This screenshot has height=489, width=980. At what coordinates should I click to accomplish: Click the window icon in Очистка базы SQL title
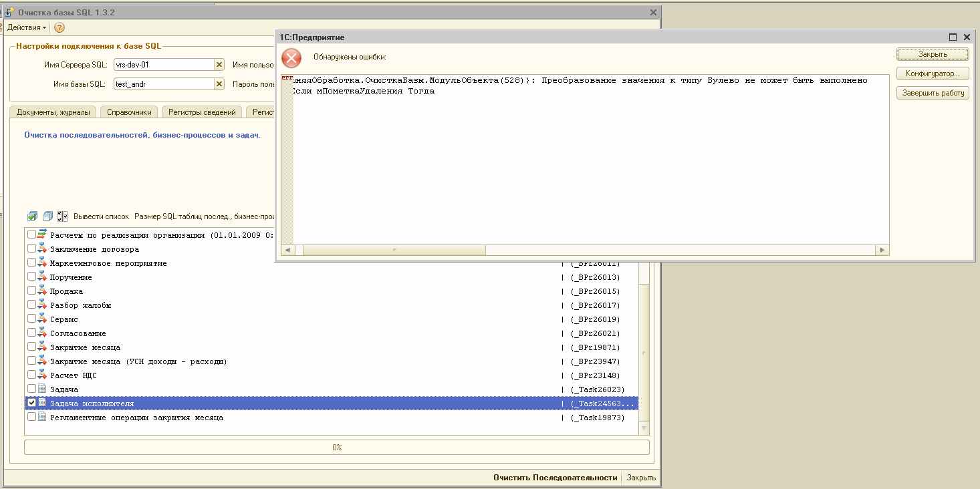coord(10,12)
